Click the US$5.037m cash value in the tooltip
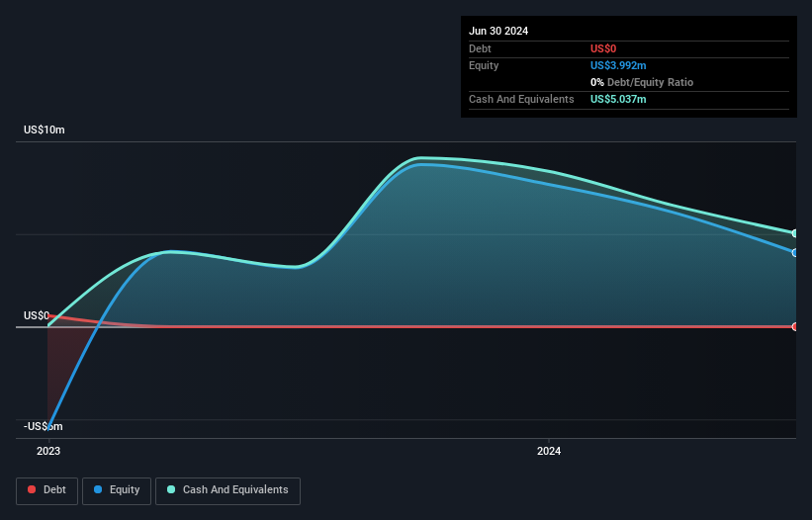 coord(618,99)
